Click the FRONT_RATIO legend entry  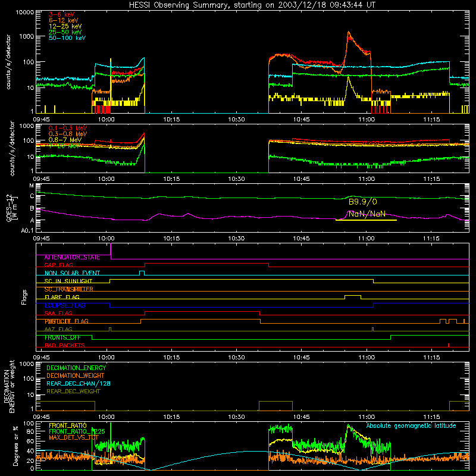click(x=68, y=425)
